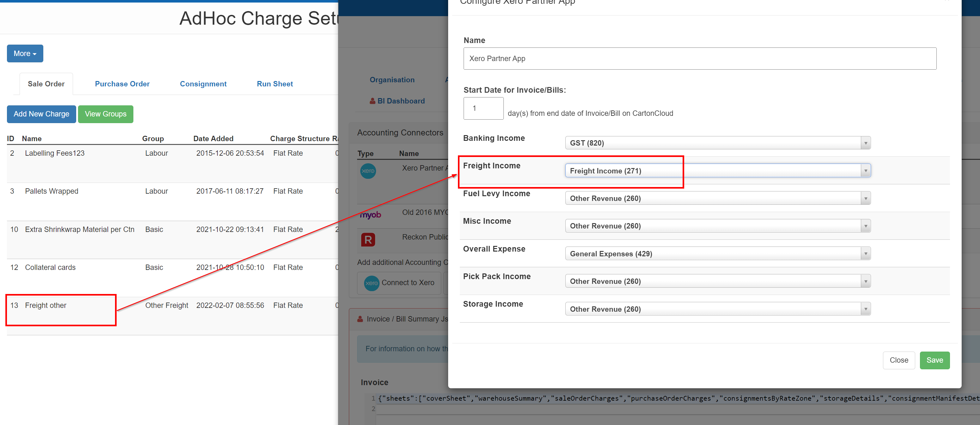Open the Consignment tab

(203, 84)
